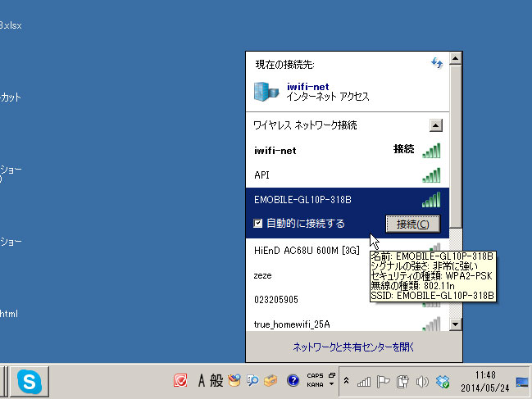Screen dimensions: 532x399
Task: Click the network list scrollbar down arrow
Action: (456, 325)
